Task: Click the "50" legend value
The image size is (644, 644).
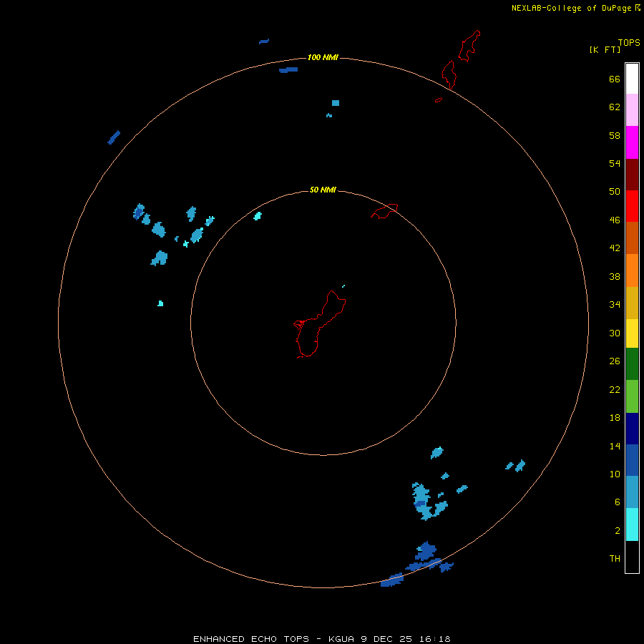Action: pos(615,192)
